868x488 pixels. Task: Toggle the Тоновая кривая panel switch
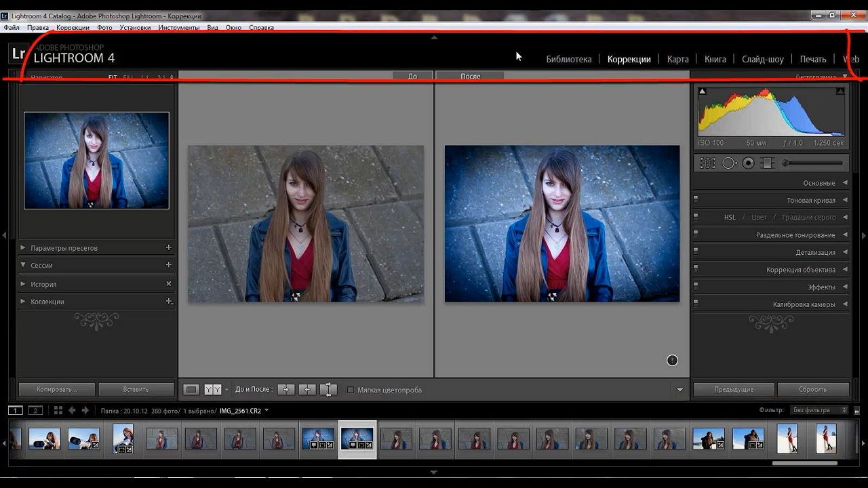696,201
